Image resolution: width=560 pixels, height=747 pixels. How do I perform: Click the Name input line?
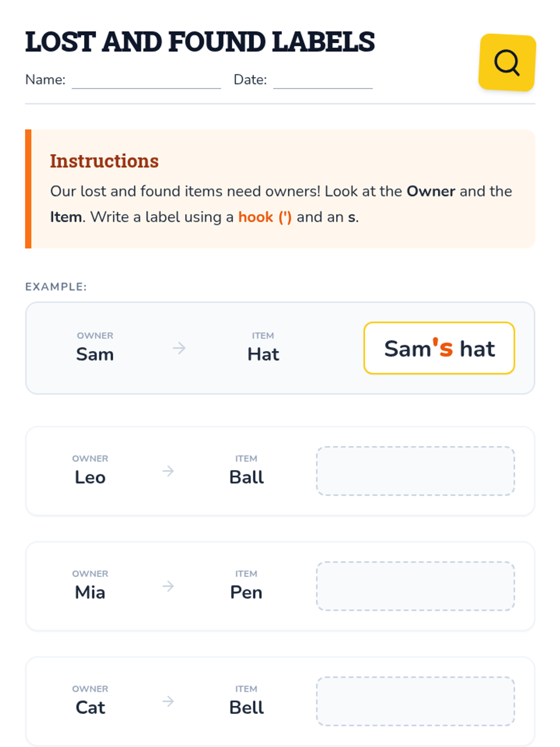click(146, 81)
